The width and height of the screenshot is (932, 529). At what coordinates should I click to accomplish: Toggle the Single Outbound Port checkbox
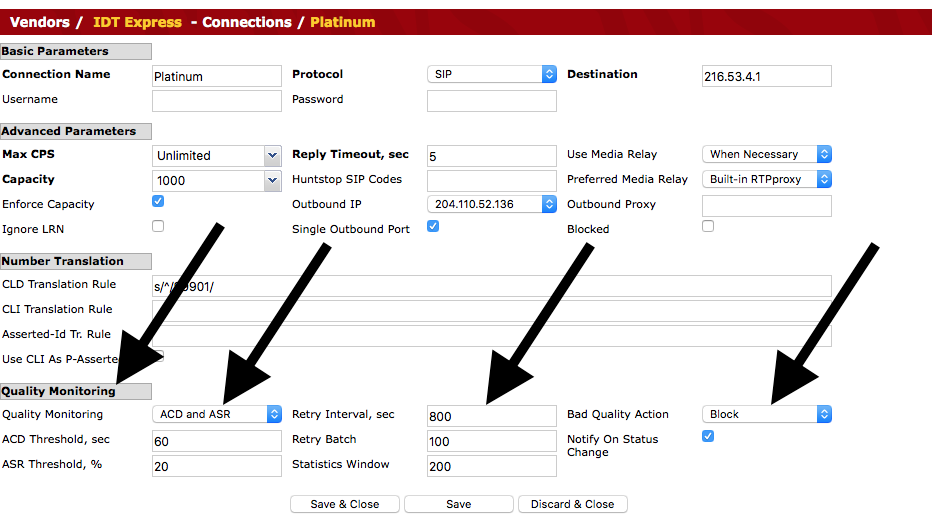(433, 226)
